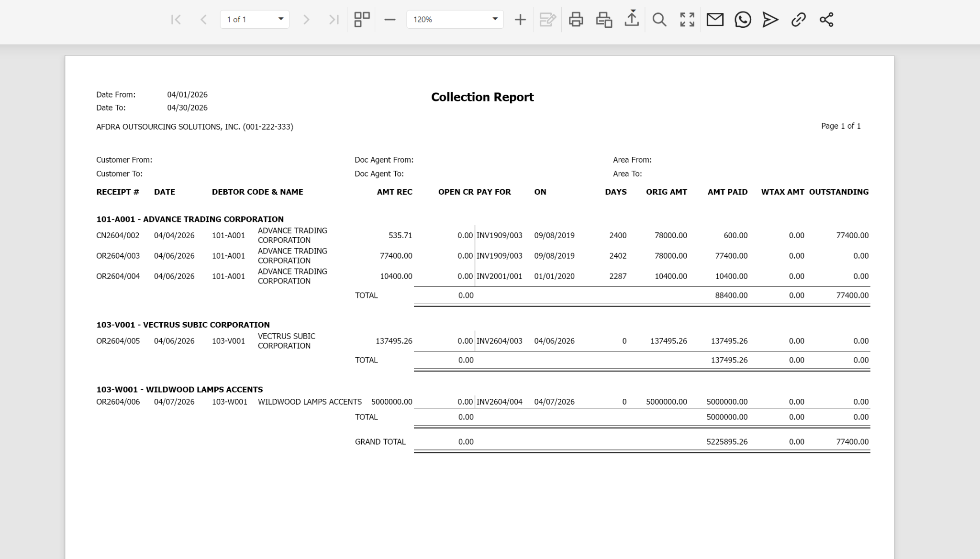Click the share icon
980x559 pixels.
pos(826,20)
